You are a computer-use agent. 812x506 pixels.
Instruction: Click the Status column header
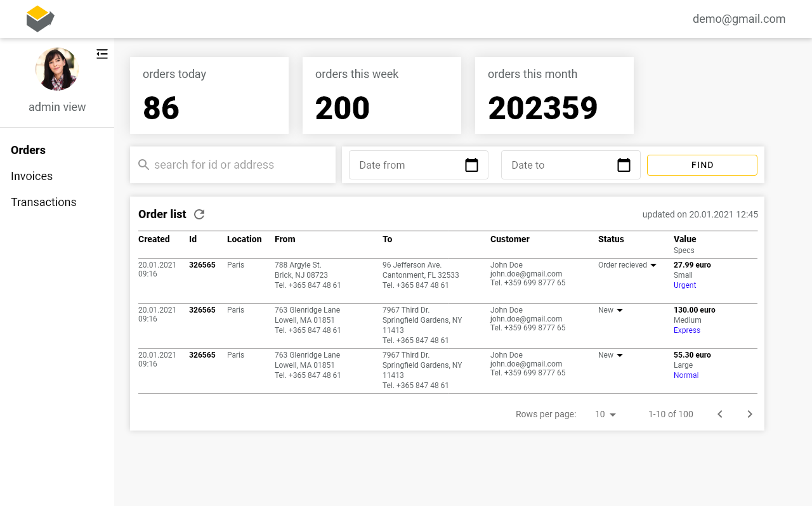(611, 239)
